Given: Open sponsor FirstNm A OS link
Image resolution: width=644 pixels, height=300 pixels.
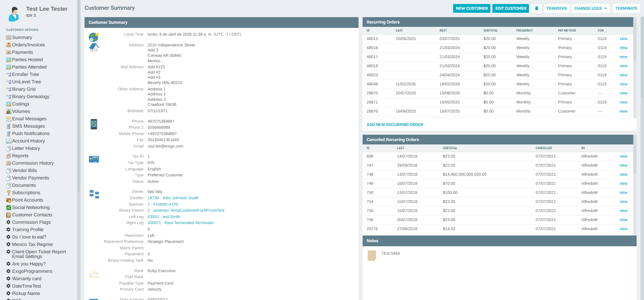Looking at the screenshot, I should [163, 205].
